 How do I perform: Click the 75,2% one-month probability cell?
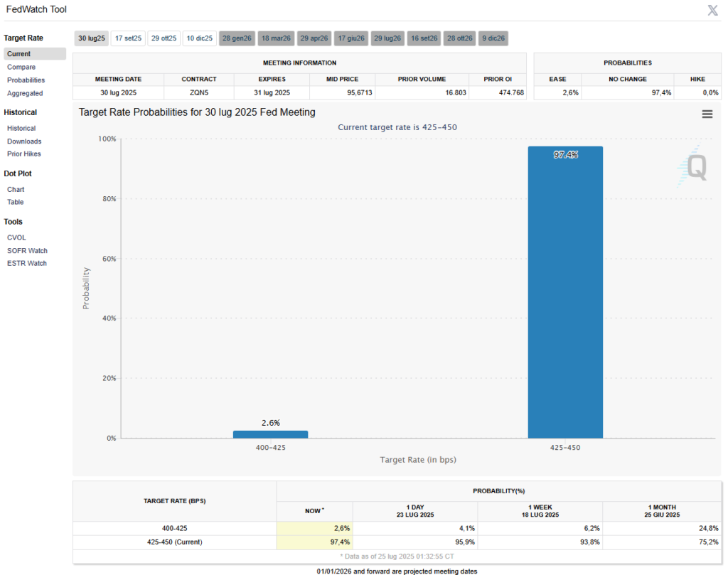click(662, 542)
